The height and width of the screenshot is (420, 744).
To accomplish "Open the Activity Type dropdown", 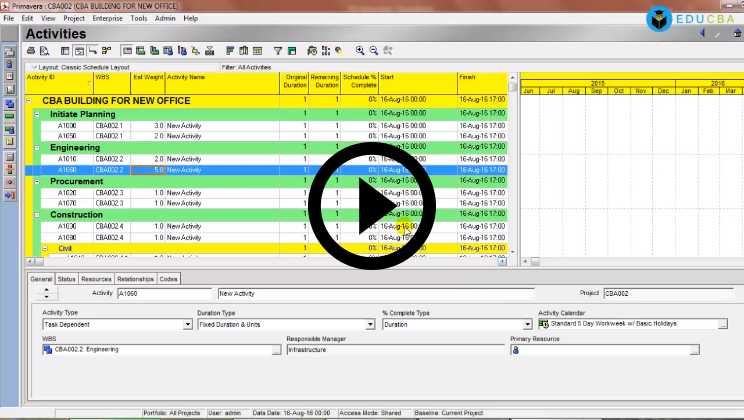I will click(x=188, y=324).
